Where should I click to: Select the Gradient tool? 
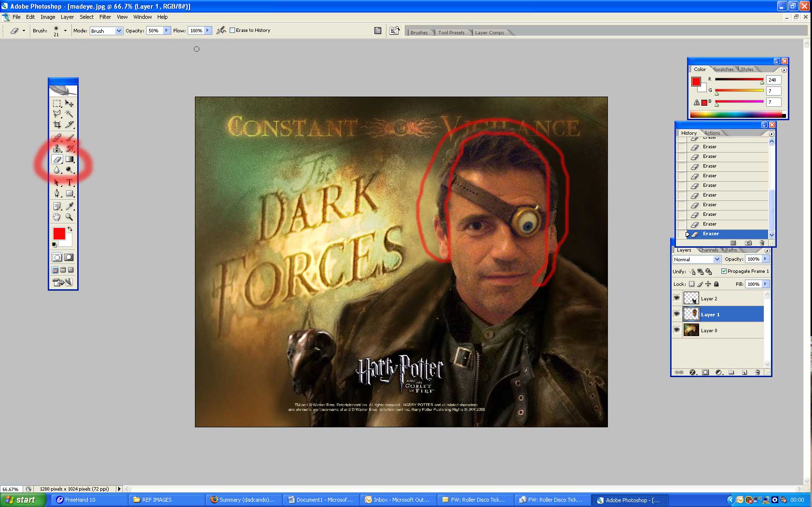[69, 159]
